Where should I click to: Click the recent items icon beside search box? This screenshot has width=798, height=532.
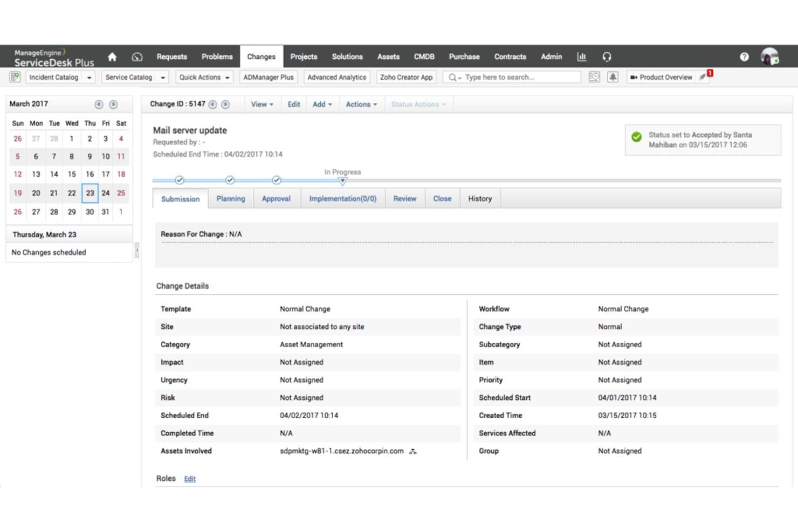click(x=594, y=77)
